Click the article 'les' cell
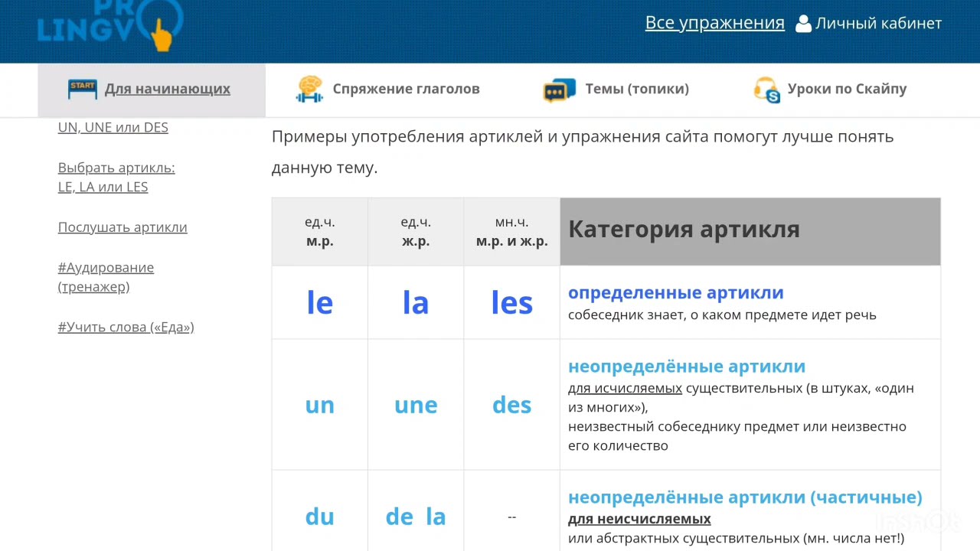980x551 pixels. pyautogui.click(x=511, y=303)
